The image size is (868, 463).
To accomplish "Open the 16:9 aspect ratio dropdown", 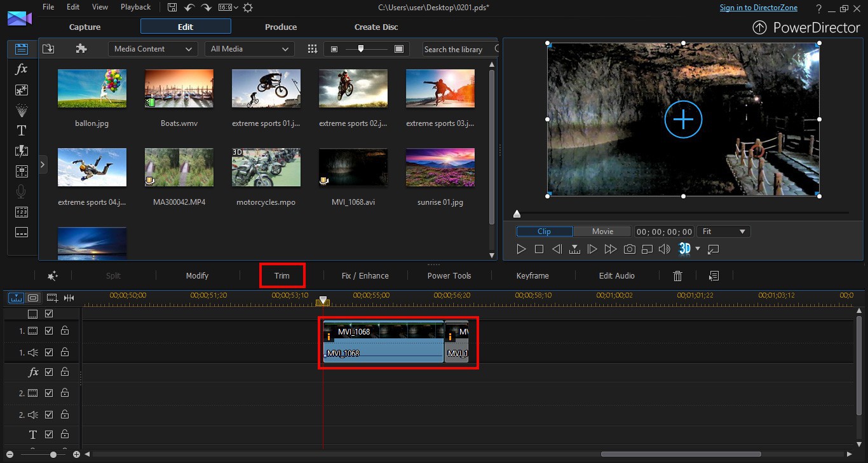I will [228, 8].
